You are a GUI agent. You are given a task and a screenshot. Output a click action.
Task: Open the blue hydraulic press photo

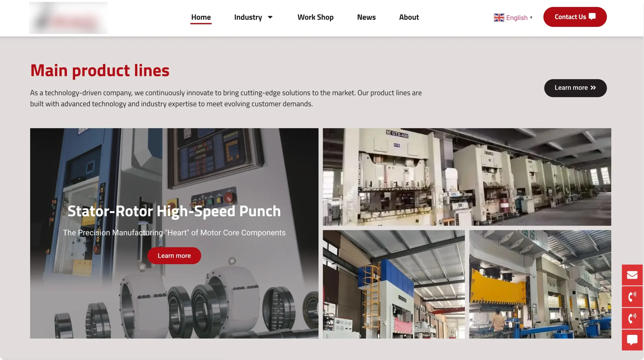(x=393, y=284)
